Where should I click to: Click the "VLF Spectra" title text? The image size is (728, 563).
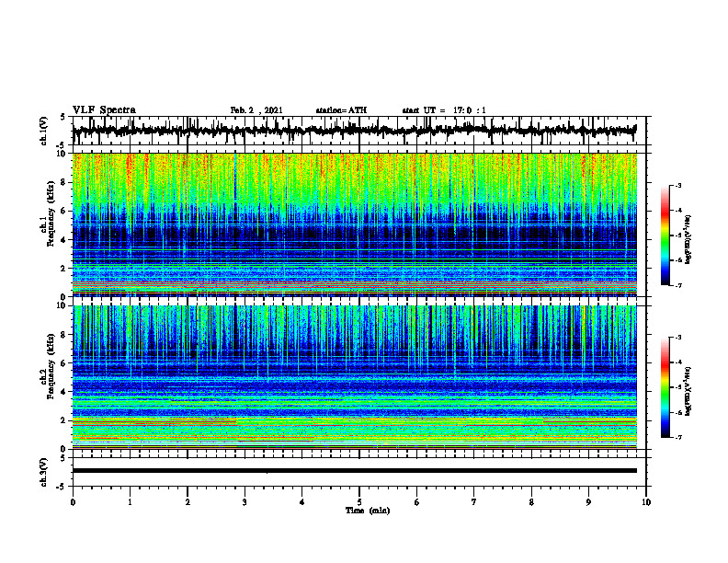coord(104,110)
